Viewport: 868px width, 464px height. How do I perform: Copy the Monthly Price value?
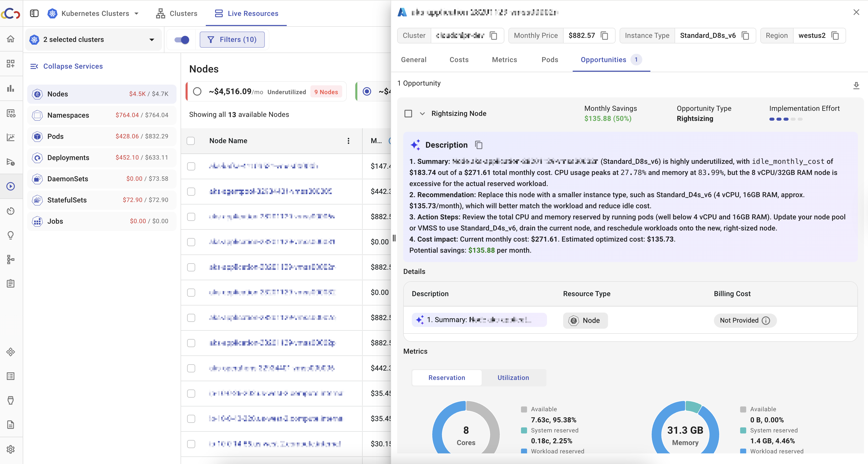(x=604, y=36)
